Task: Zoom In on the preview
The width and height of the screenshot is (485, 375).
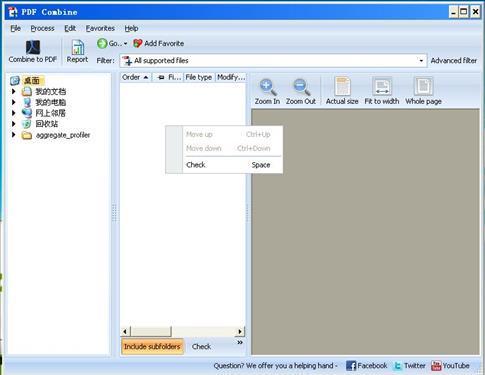Action: [267, 92]
